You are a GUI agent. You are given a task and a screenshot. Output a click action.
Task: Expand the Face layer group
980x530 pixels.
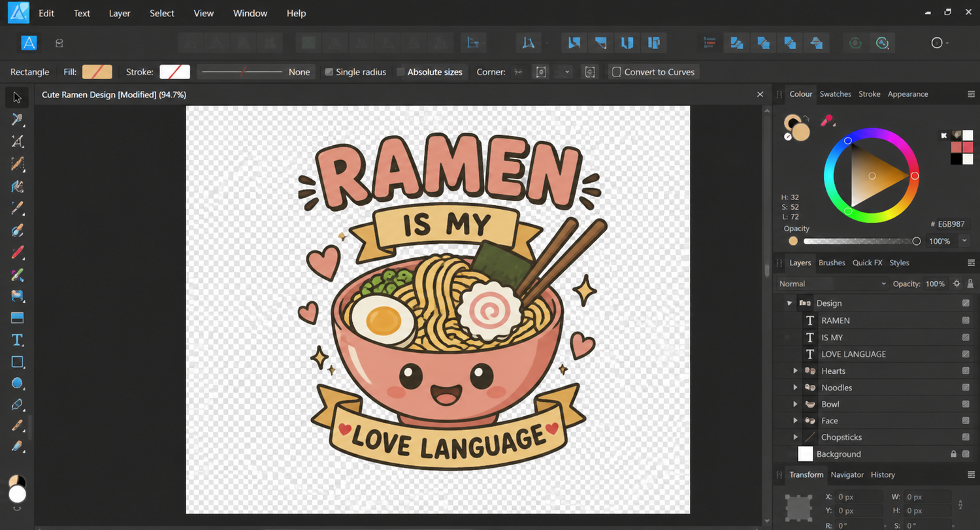tap(795, 421)
